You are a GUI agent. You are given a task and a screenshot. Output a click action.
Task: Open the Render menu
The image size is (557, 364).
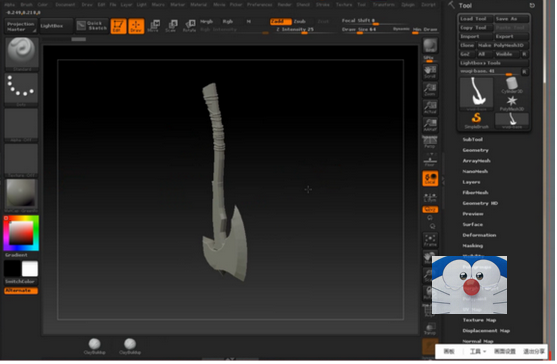coord(285,5)
